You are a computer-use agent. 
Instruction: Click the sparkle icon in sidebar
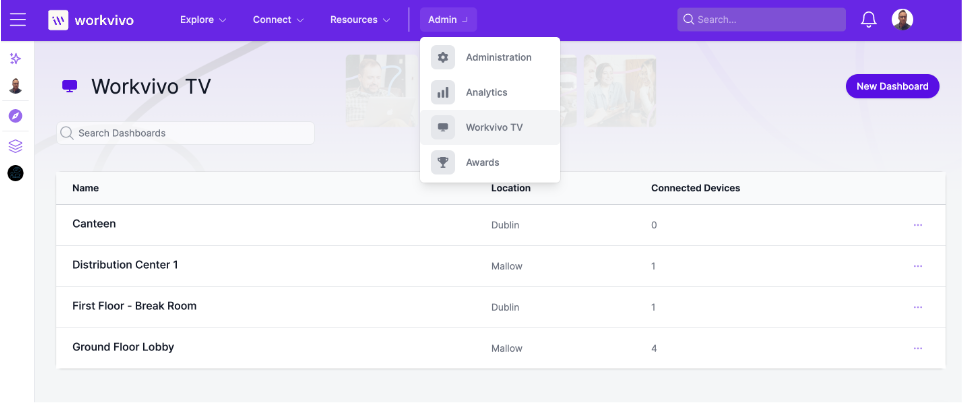[15, 59]
